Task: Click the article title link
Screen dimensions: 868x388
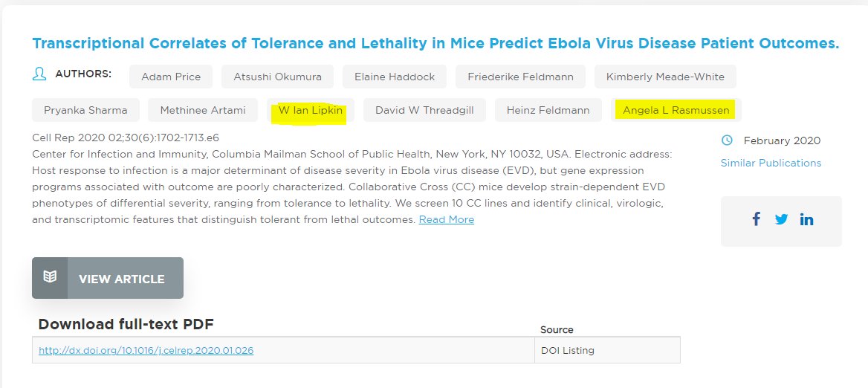Action: pyautogui.click(x=435, y=43)
